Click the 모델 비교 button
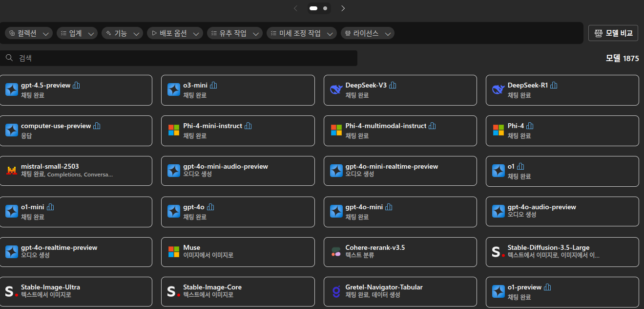 (613, 33)
